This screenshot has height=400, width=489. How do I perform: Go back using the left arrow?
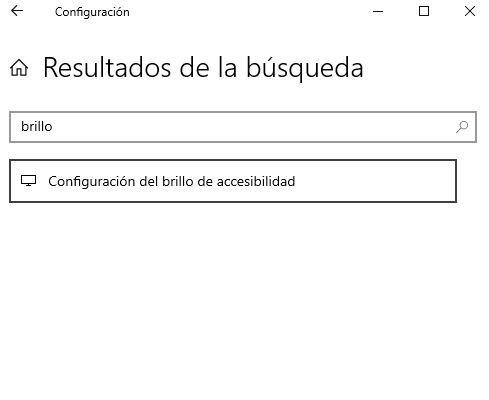(x=17, y=11)
